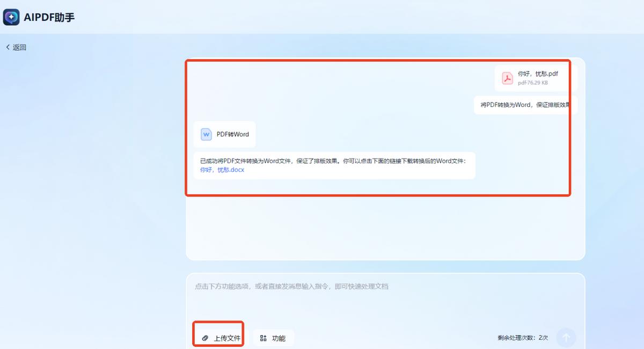The image size is (644, 349).
Task: Go back via the 返回 link
Action: 16,47
